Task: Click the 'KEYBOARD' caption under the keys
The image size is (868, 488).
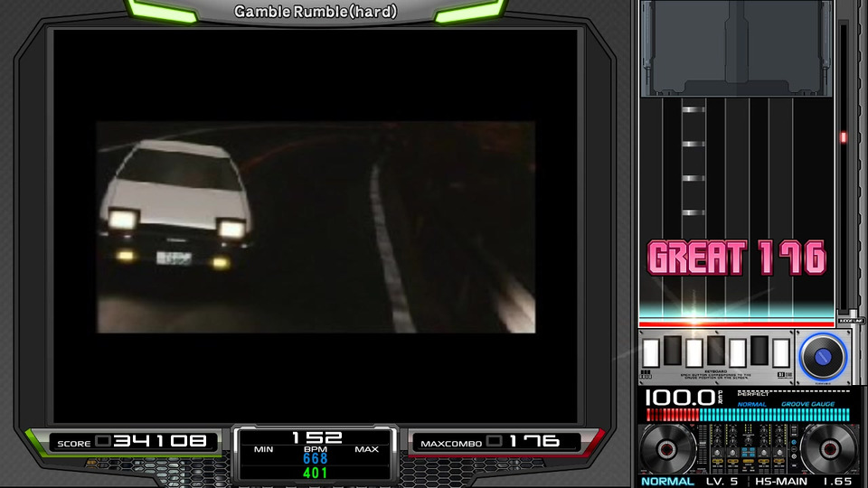Action: coord(716,371)
